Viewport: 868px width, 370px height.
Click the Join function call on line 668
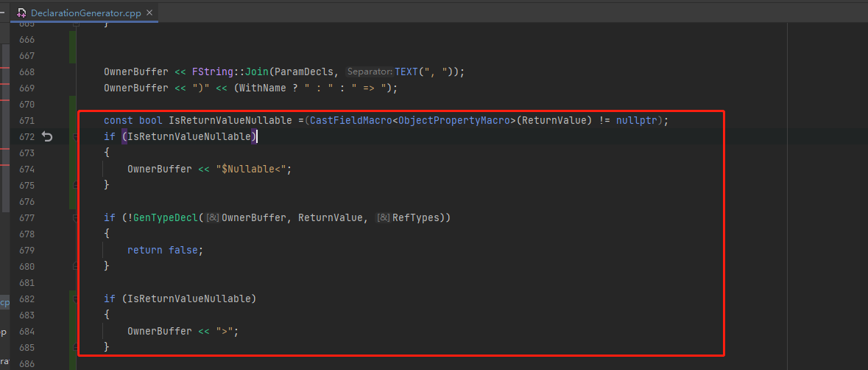(257, 72)
